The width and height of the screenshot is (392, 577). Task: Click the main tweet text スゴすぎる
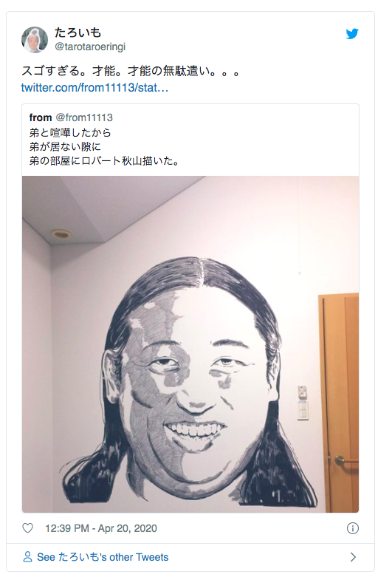131,71
